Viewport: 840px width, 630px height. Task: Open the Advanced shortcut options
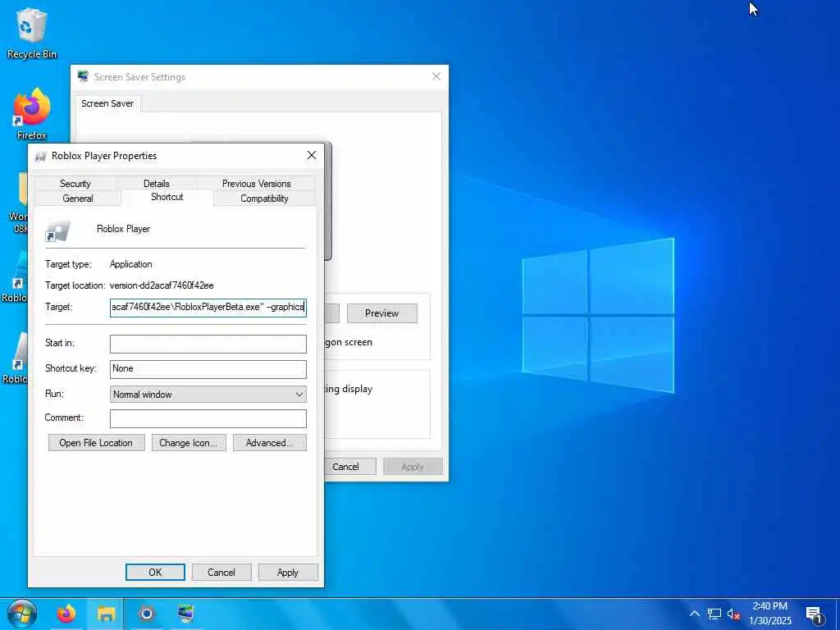pos(269,442)
